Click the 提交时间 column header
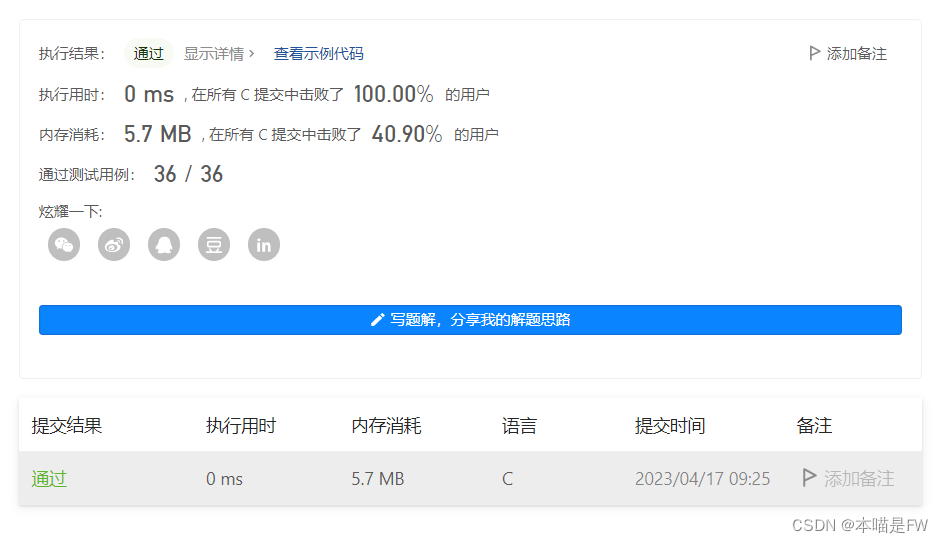 pyautogui.click(x=670, y=426)
